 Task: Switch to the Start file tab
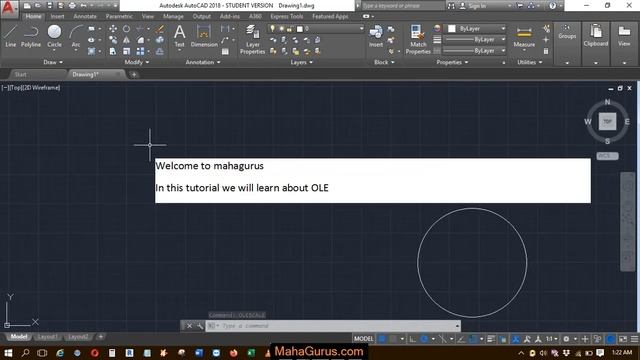[x=20, y=74]
